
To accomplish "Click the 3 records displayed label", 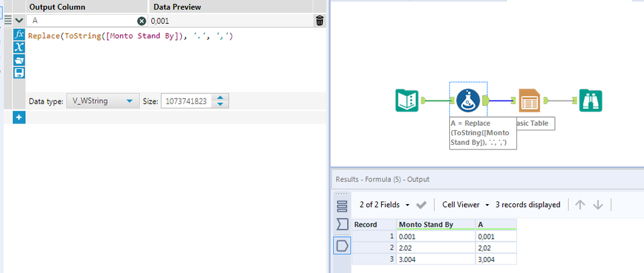I will [528, 205].
